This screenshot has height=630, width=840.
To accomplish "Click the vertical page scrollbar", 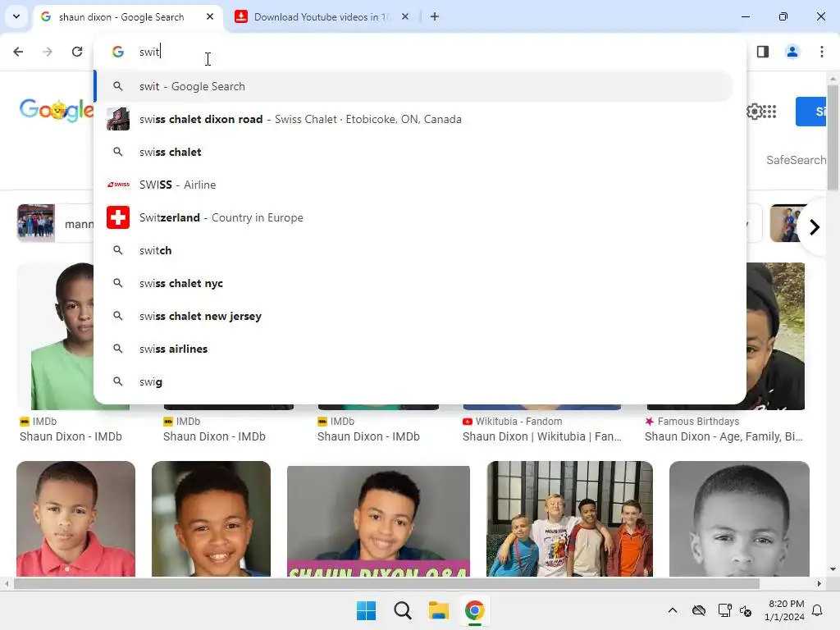I will [833, 137].
